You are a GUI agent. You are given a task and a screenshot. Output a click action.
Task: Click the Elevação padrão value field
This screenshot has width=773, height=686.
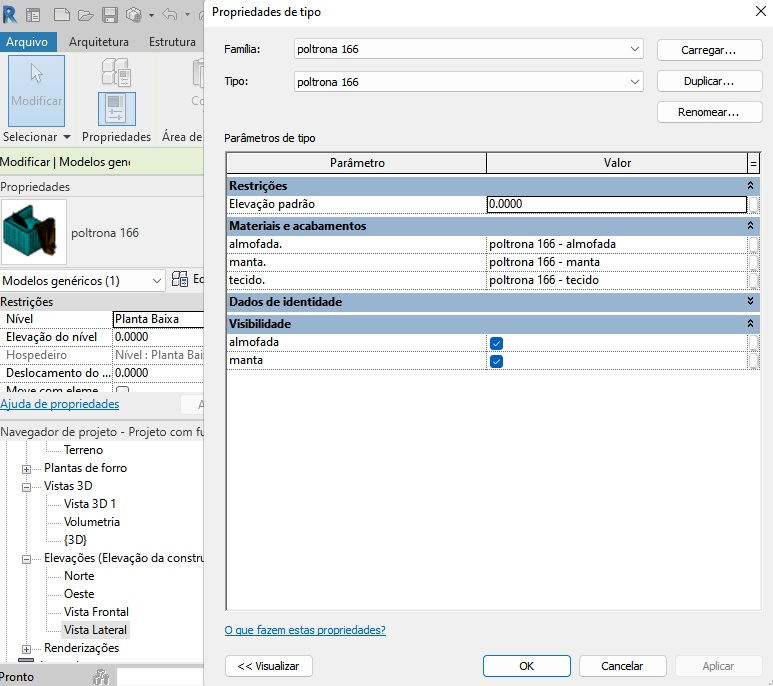617,204
